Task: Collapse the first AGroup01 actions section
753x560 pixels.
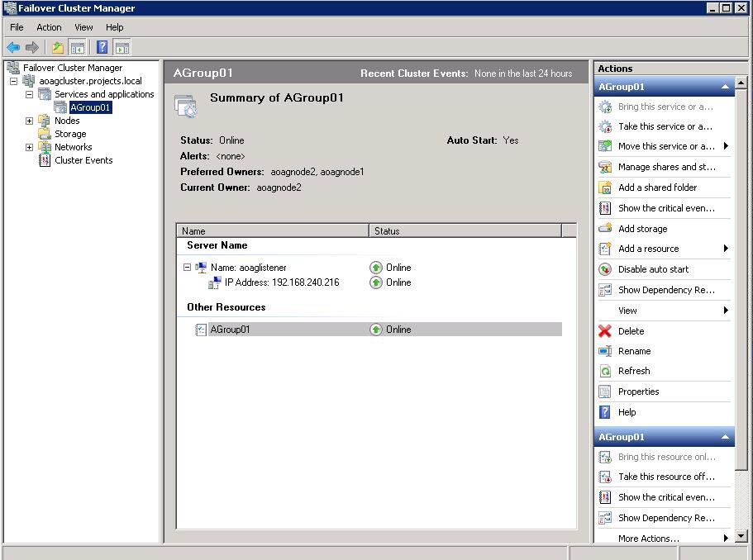Action: coord(725,87)
